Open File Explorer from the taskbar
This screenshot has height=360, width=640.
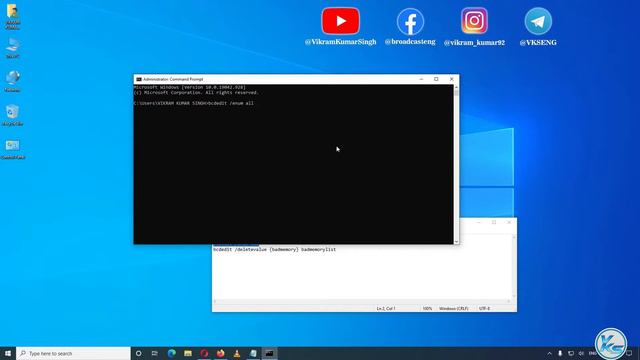(188, 353)
